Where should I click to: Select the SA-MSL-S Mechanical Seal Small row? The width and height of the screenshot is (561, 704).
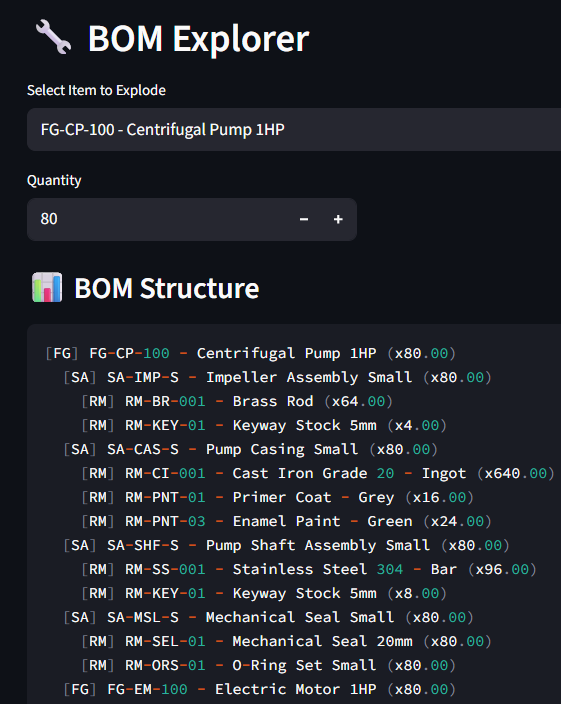[x=268, y=617]
